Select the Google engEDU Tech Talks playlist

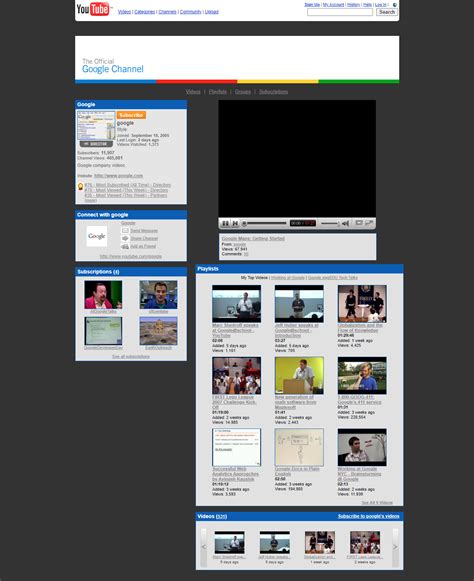[333, 278]
